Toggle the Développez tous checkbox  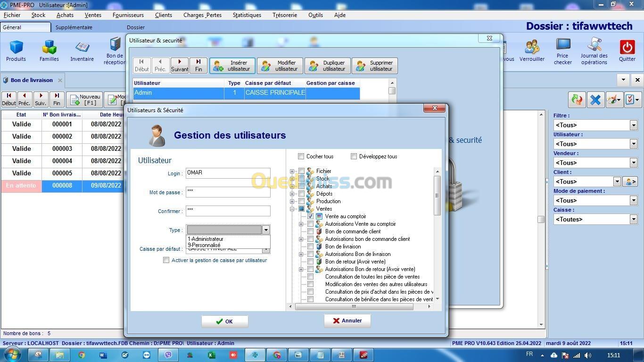click(x=354, y=156)
